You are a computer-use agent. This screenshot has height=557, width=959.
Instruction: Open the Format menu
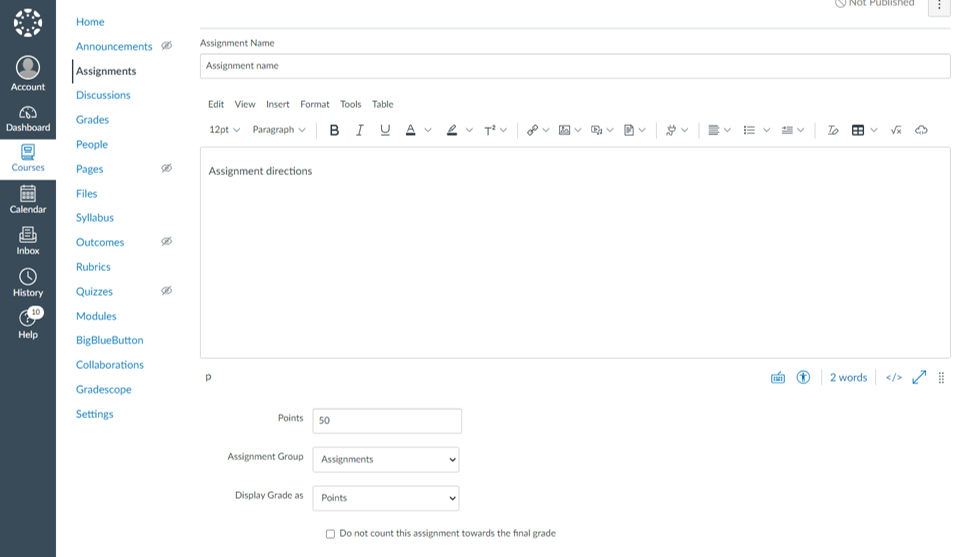point(314,105)
